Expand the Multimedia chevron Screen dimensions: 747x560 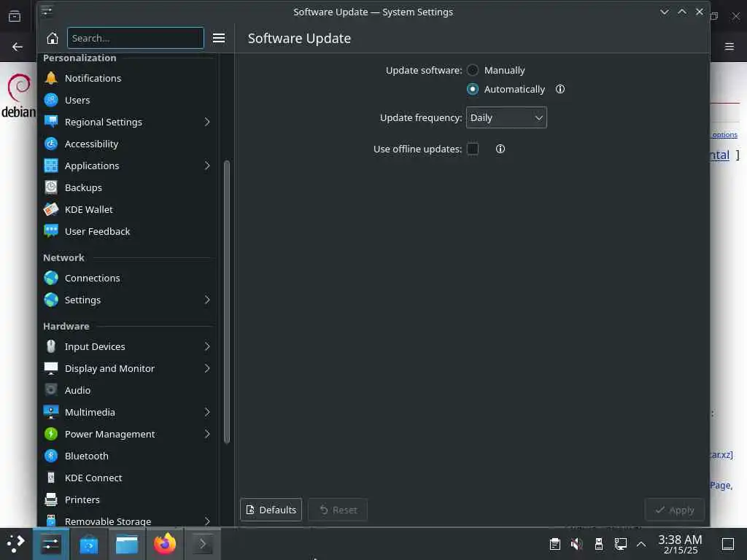[x=207, y=413]
